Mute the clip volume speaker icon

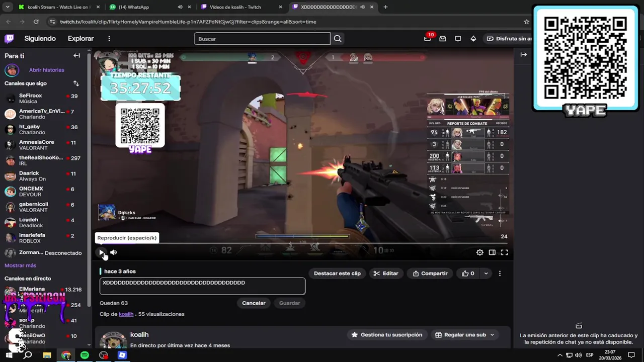point(114,252)
